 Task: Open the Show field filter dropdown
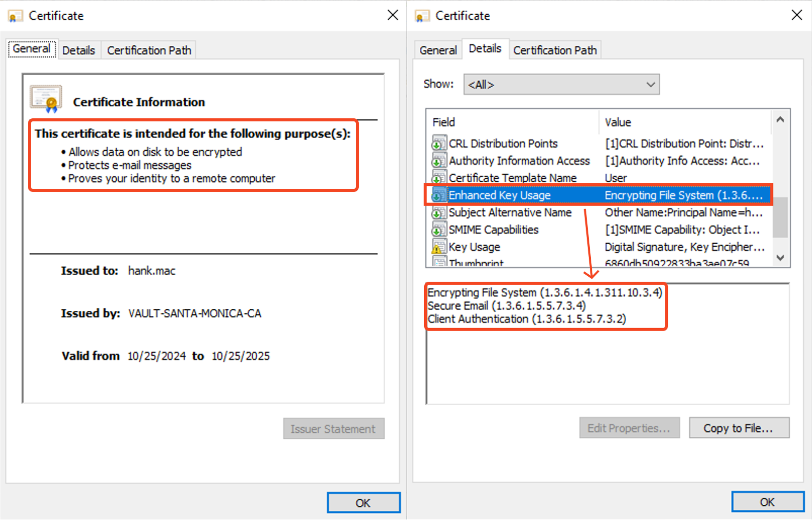pos(561,84)
